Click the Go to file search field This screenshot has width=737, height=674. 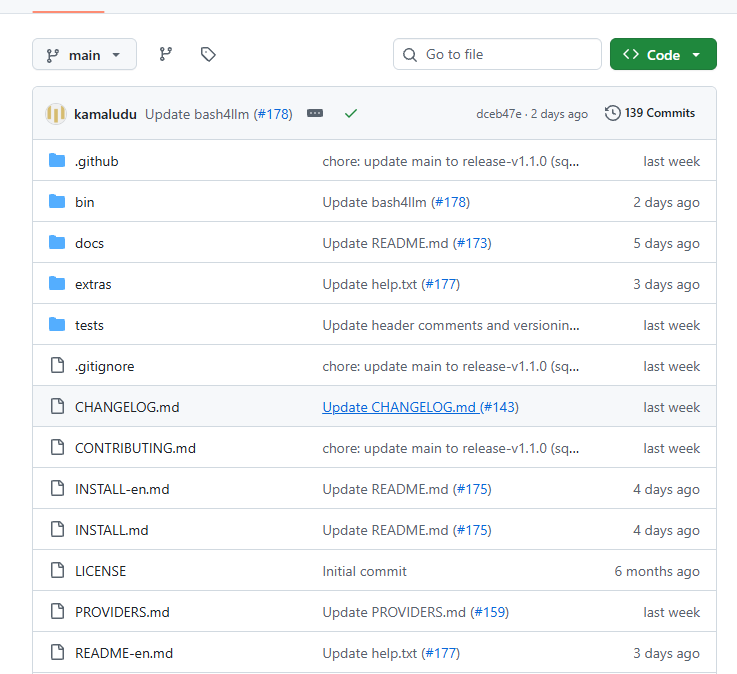497,55
